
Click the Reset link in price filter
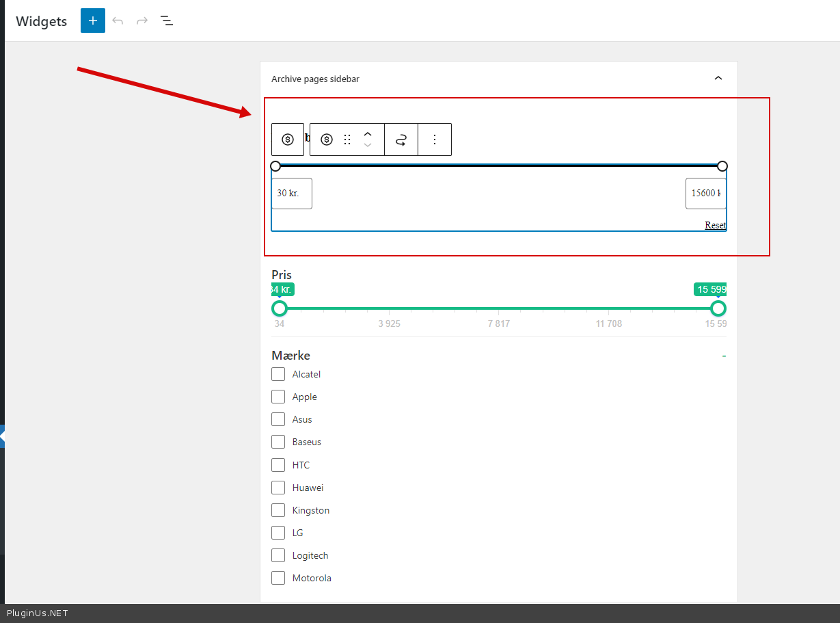coord(715,225)
